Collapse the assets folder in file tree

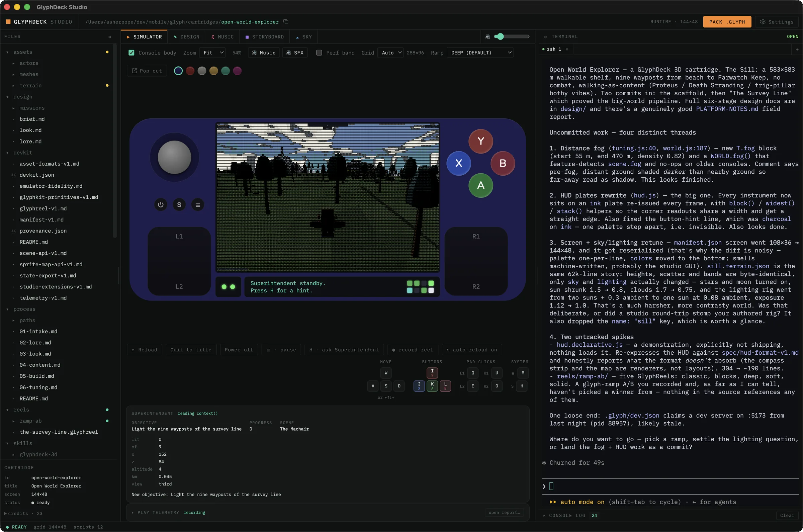7,52
